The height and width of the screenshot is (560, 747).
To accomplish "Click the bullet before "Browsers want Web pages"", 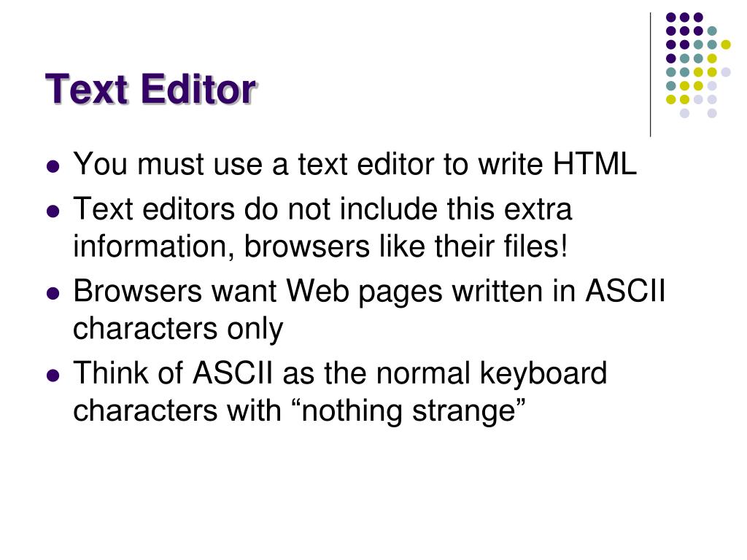I will pyautogui.click(x=53, y=293).
